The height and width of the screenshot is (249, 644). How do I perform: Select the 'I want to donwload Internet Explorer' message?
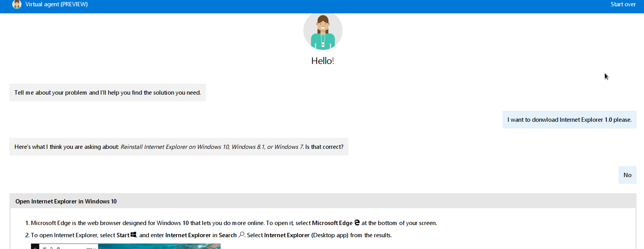point(569,120)
